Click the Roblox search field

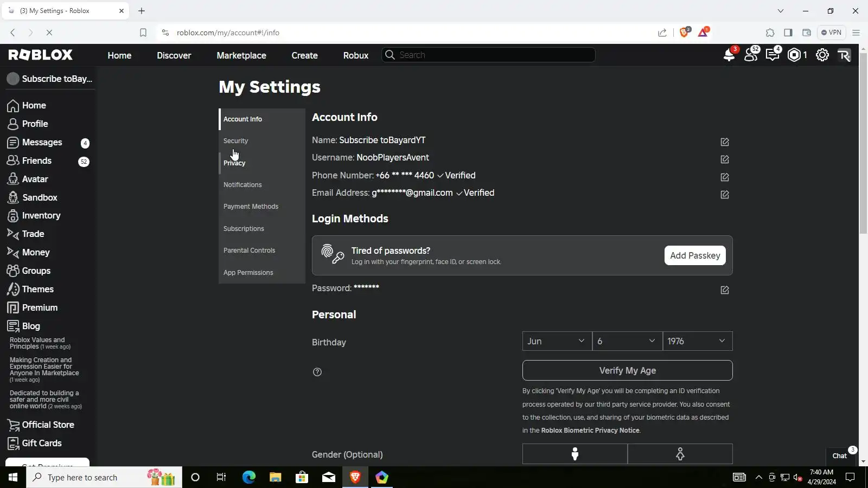coord(489,55)
